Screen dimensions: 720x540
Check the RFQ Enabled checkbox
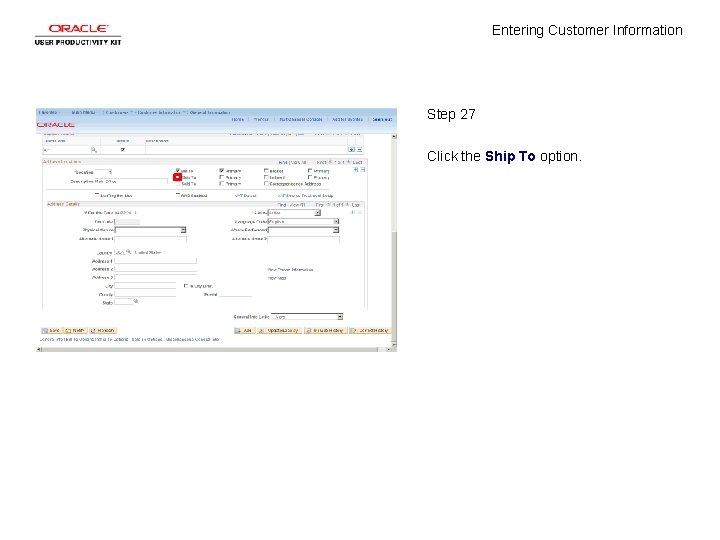178,195
